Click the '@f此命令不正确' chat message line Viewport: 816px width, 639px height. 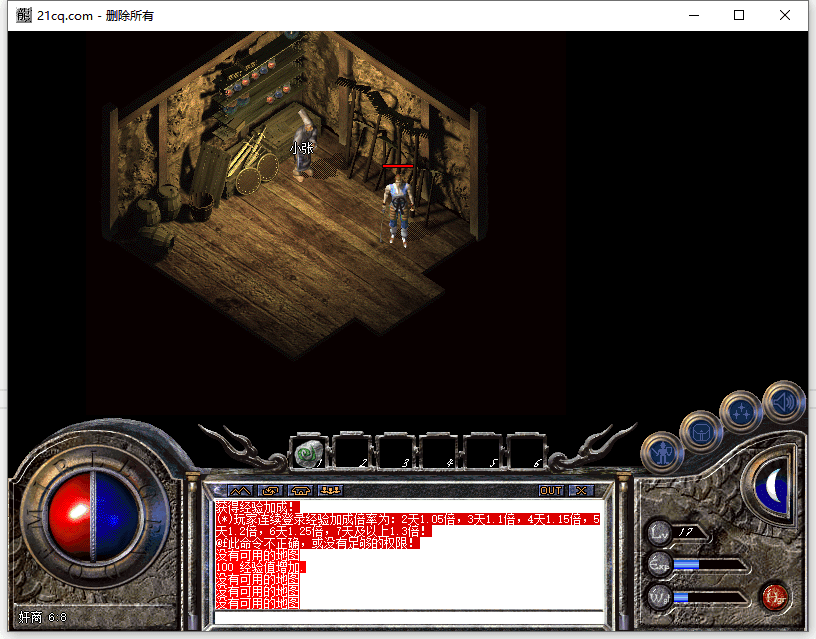pos(317,543)
